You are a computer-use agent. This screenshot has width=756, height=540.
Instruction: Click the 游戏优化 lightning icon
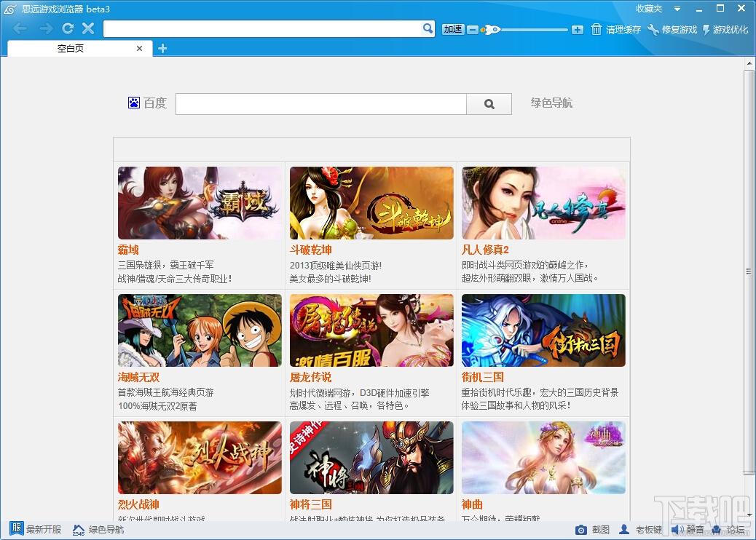pos(706,29)
